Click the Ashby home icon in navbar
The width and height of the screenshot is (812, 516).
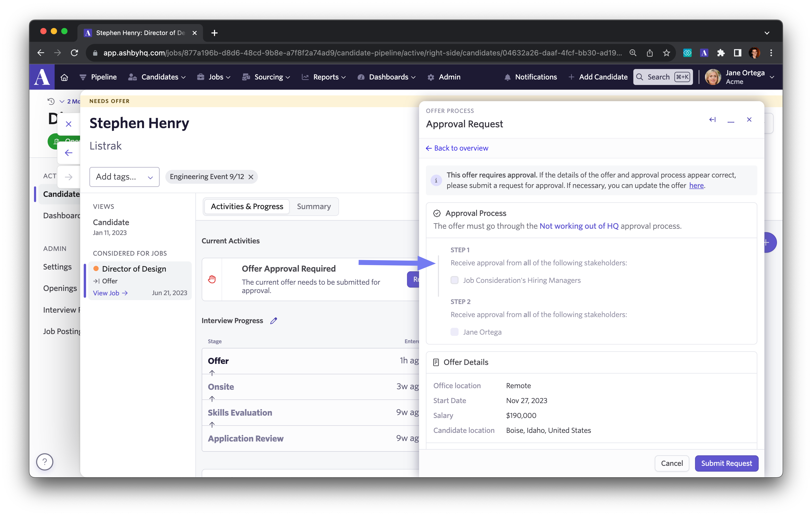(x=64, y=78)
